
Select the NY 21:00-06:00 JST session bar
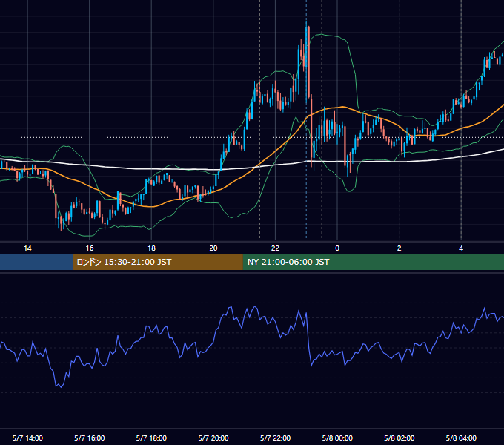click(373, 262)
